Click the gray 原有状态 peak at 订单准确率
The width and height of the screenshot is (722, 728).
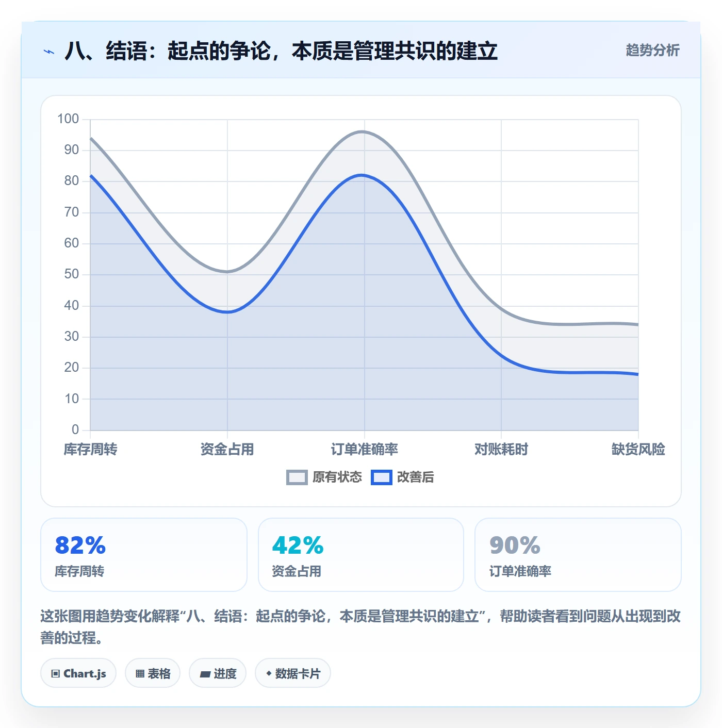(x=362, y=131)
